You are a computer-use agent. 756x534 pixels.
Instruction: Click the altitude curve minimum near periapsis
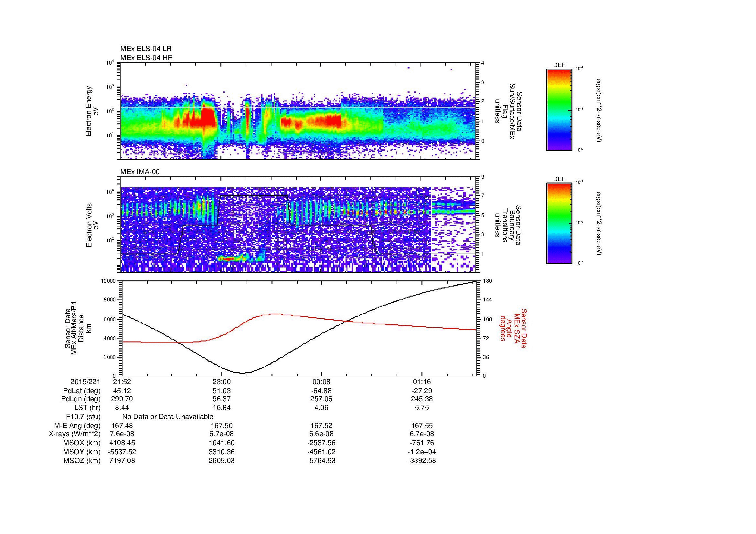[x=243, y=373]
